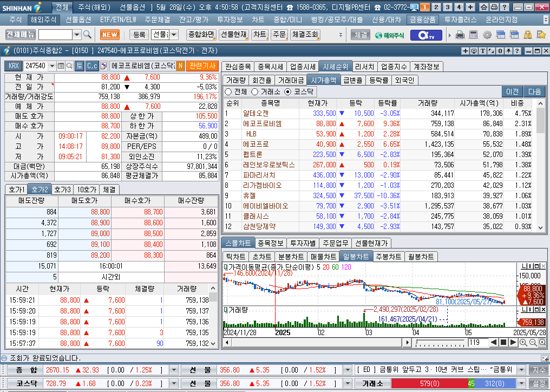Viewport: 550px width, 392px height.
Task: Select 알테오젠 in the ranking list
Action: (x=256, y=113)
